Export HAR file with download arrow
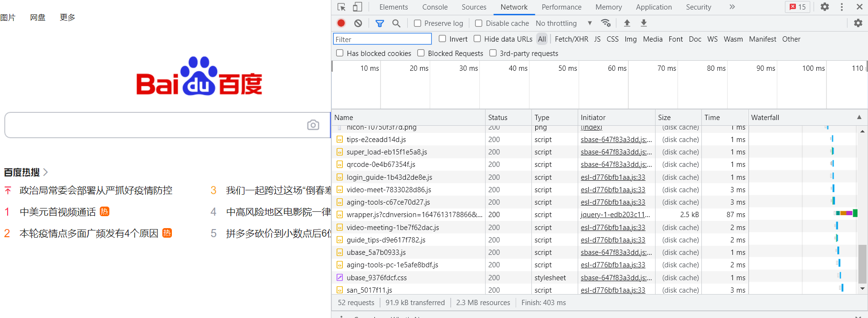This screenshot has height=318, width=868. click(644, 23)
